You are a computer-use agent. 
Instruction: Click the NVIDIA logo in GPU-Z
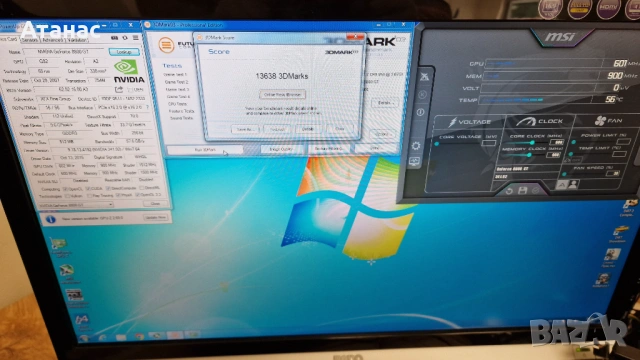[129, 72]
